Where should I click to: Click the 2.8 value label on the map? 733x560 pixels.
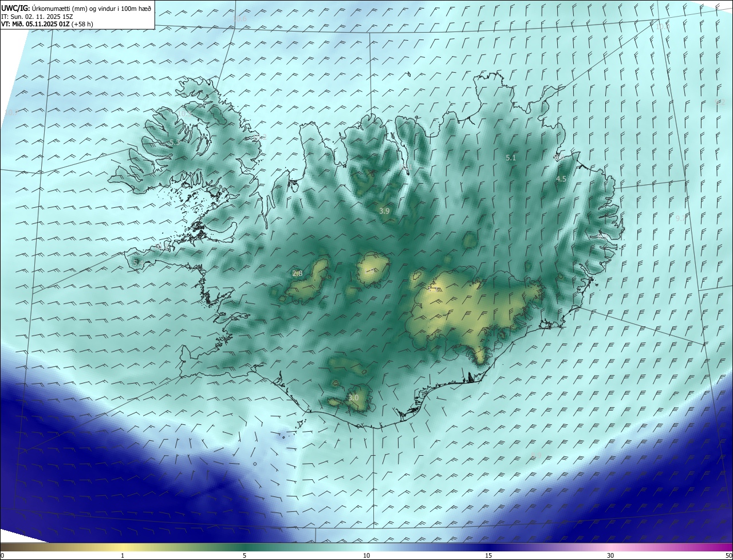pos(297,274)
